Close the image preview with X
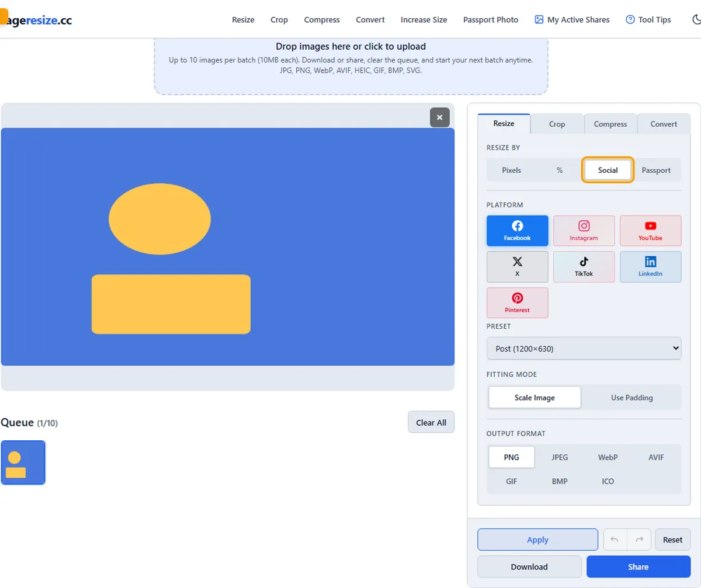This screenshot has height=588, width=701. coord(440,117)
